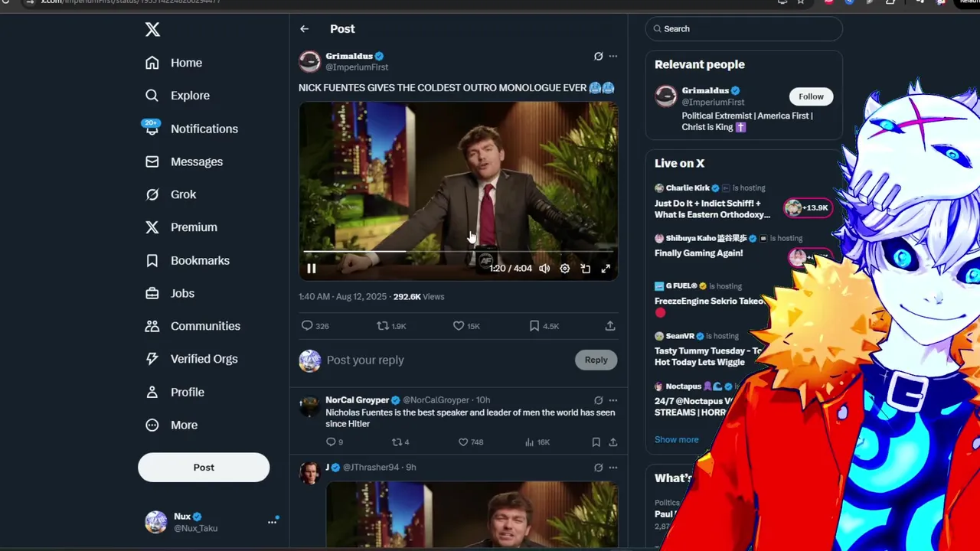Click the Reply button
Viewport: 980px width, 551px height.
[x=596, y=360]
